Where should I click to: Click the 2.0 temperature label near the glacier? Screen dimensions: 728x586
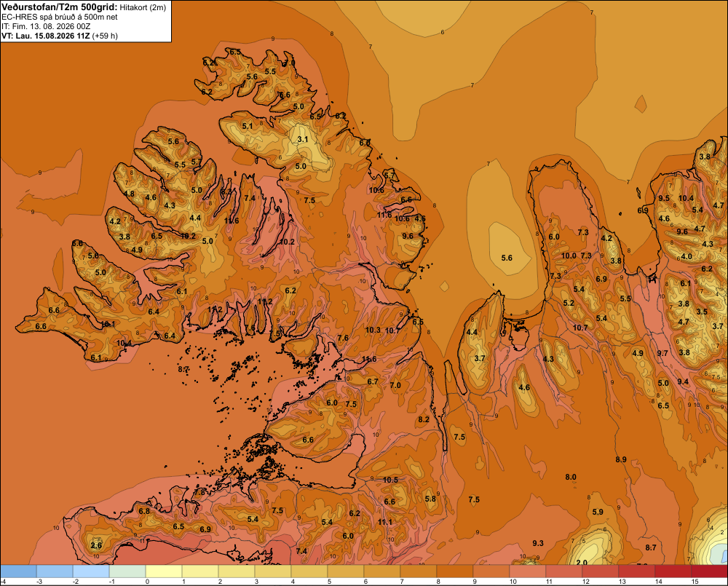click(581, 562)
